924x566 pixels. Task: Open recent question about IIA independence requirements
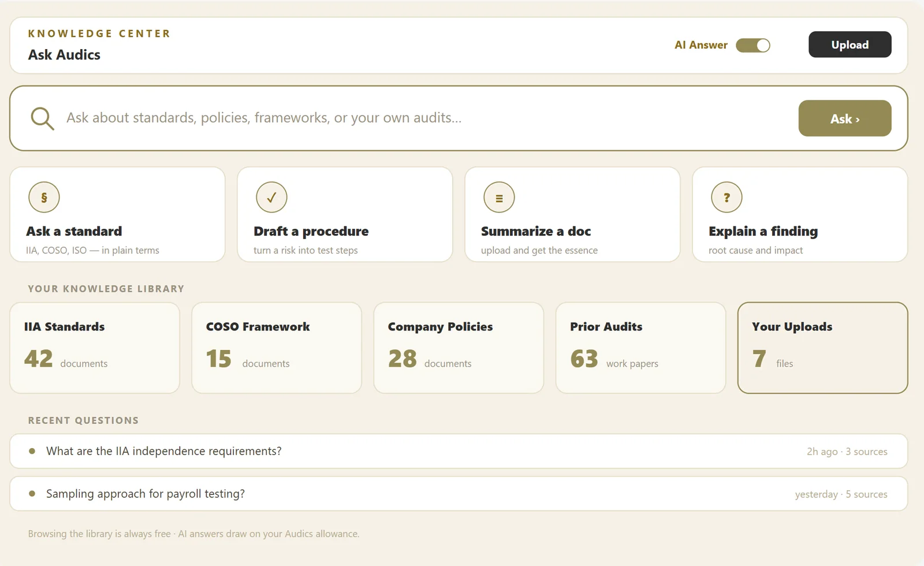[x=459, y=451]
